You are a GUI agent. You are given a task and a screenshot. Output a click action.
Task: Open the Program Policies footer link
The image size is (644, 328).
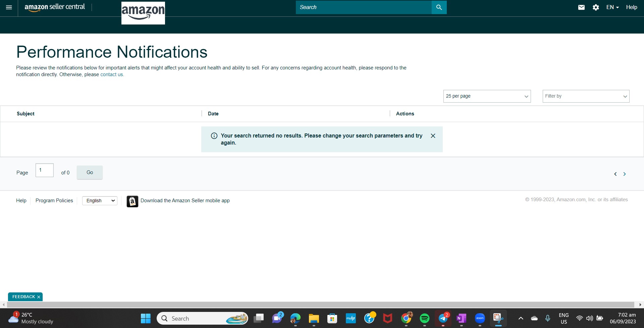[54, 201]
